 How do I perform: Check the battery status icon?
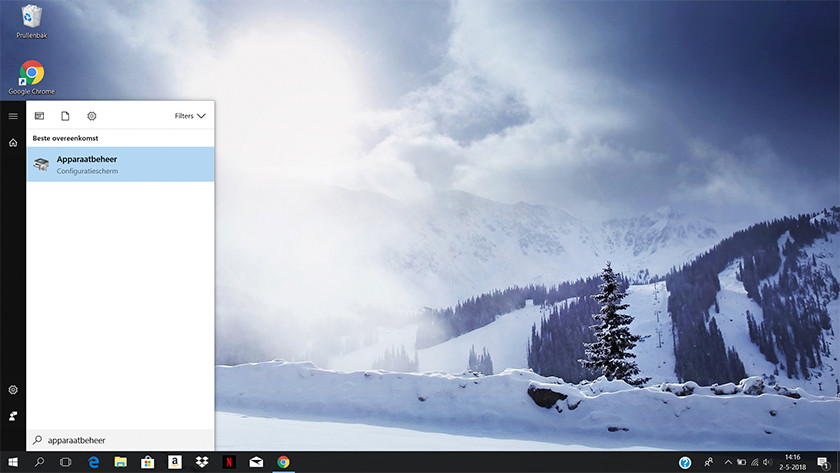point(741,462)
